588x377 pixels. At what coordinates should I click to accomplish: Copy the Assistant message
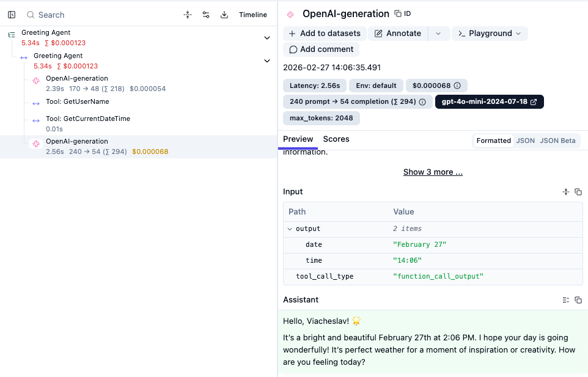pyautogui.click(x=578, y=300)
